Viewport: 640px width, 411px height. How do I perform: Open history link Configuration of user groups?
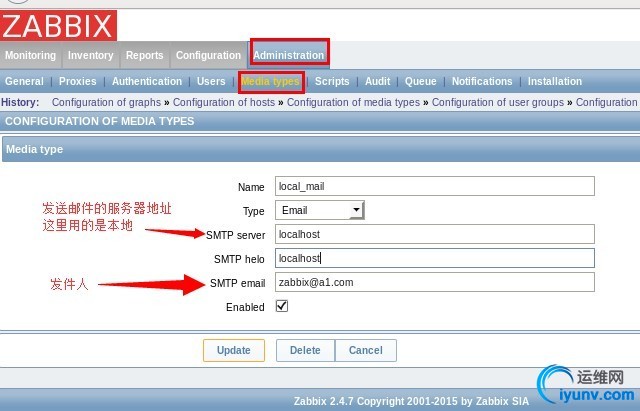tap(498, 102)
